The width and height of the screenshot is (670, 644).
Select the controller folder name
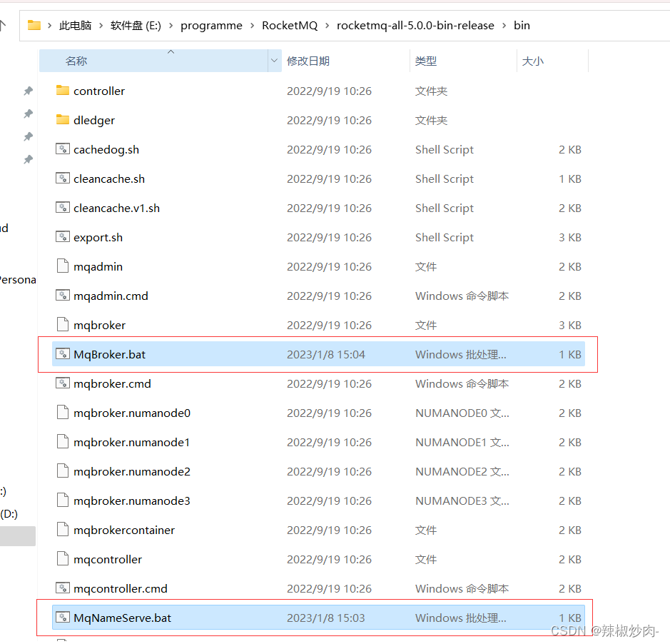99,91
